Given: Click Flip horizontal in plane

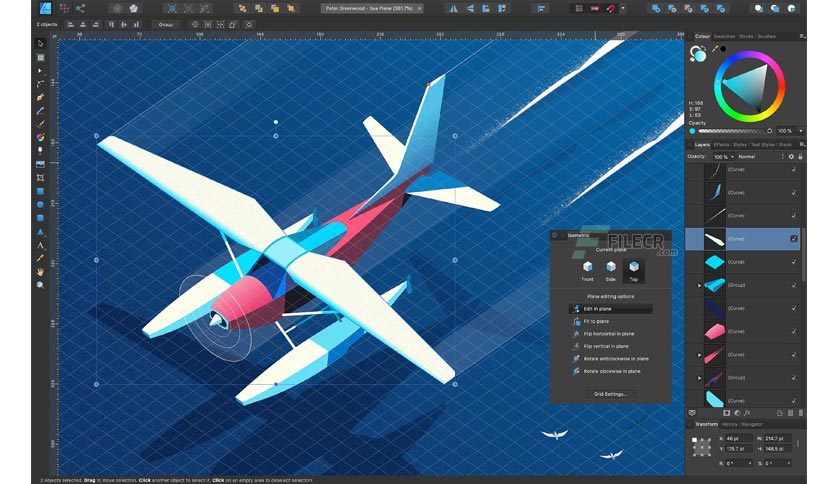Looking at the screenshot, I should [608, 333].
